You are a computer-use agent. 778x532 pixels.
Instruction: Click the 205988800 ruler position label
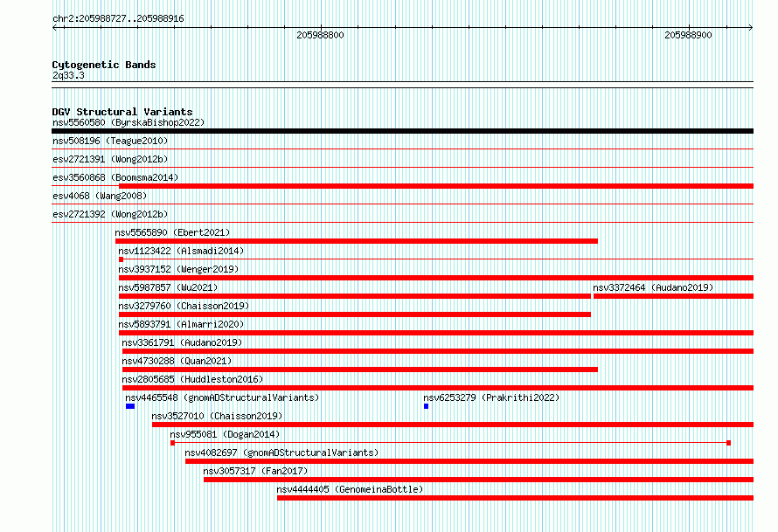320,35
